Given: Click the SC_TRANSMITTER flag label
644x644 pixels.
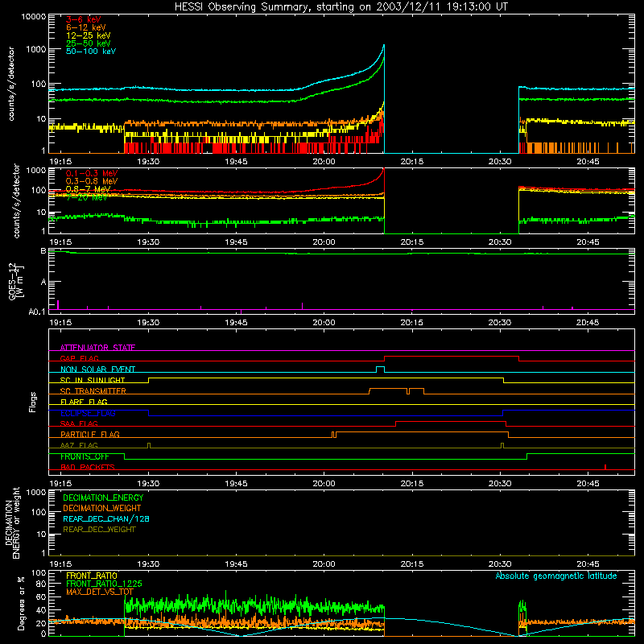Looking at the screenshot, I should coord(93,391).
